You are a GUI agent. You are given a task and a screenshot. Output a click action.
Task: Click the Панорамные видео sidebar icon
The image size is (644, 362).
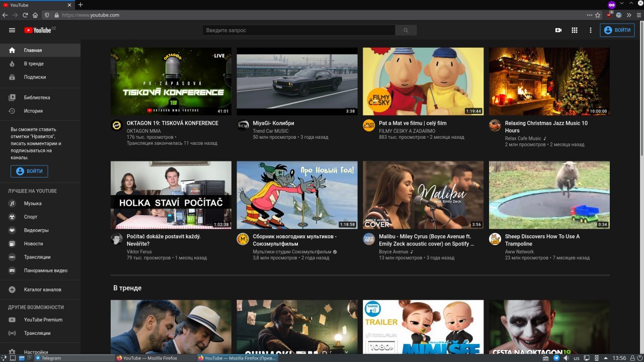12,270
